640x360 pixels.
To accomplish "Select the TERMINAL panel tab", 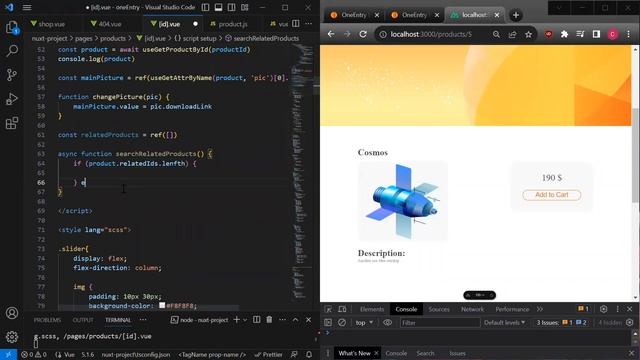I will point(118,320).
